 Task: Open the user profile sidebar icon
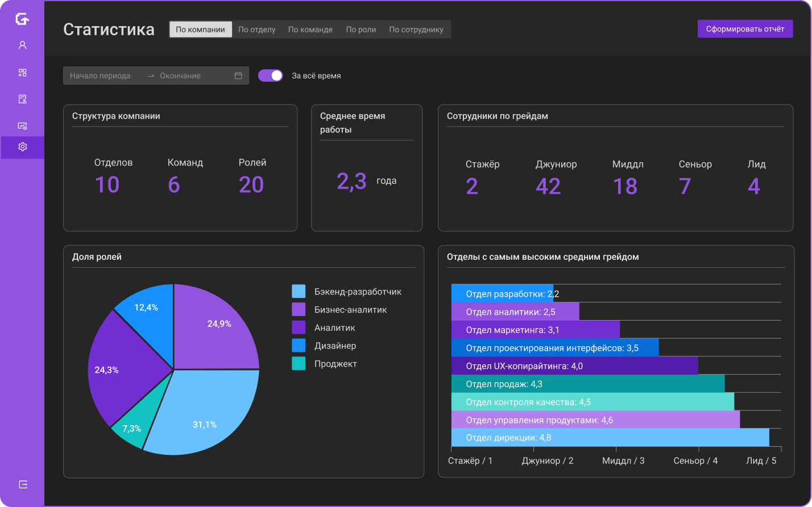(x=23, y=45)
